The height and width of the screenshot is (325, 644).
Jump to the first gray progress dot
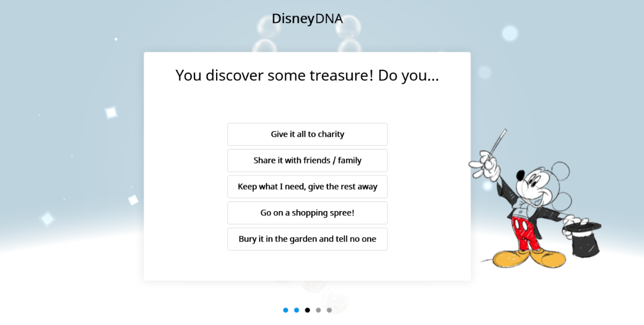click(x=318, y=310)
